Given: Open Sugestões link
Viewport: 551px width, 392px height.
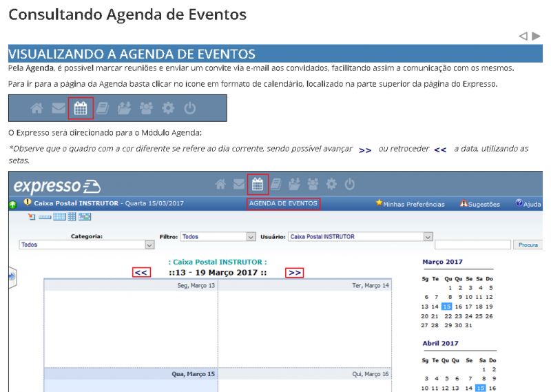Looking at the screenshot, I should tap(480, 204).
